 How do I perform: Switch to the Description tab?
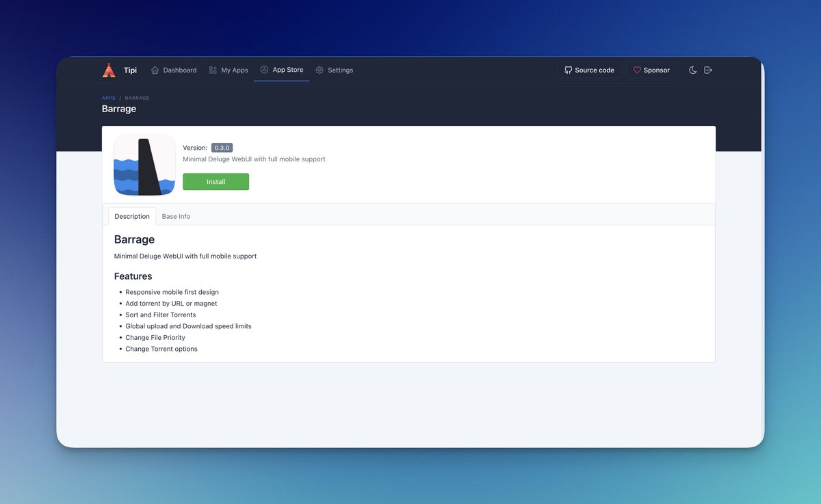coord(132,216)
